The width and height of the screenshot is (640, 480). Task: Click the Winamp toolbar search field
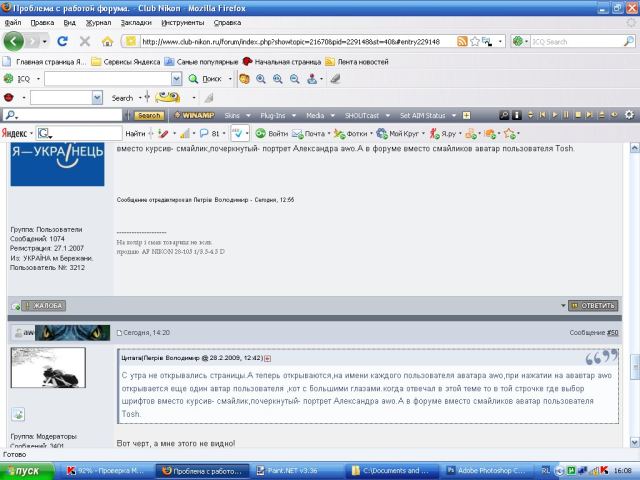click(x=62, y=116)
